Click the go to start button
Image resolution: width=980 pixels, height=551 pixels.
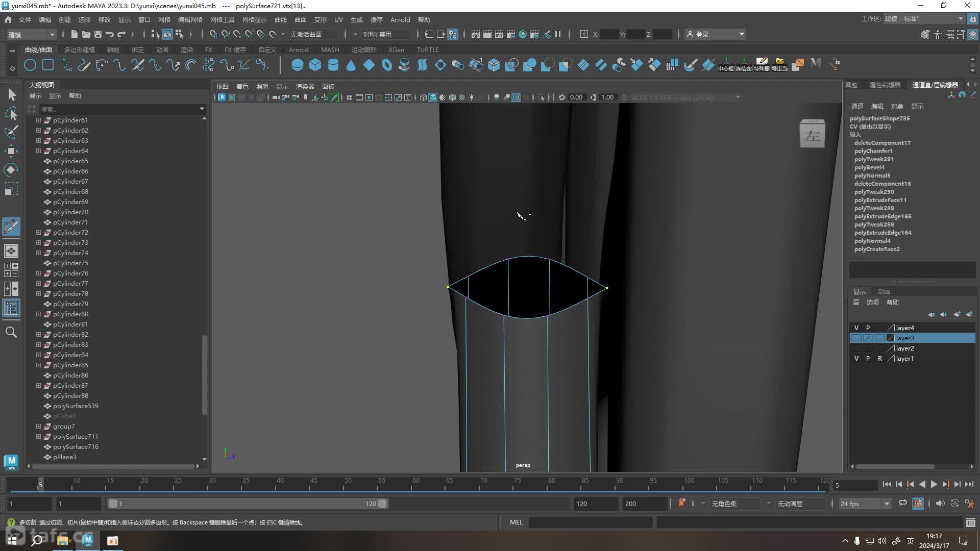coord(887,484)
